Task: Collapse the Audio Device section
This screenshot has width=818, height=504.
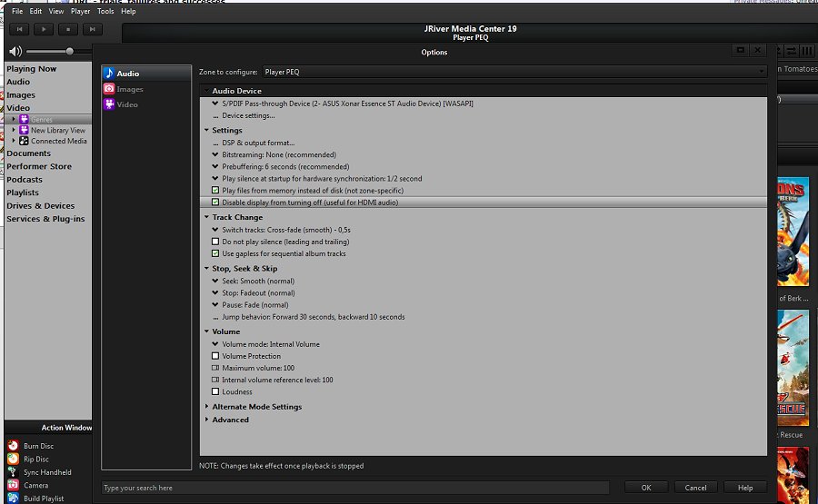Action: pos(206,91)
